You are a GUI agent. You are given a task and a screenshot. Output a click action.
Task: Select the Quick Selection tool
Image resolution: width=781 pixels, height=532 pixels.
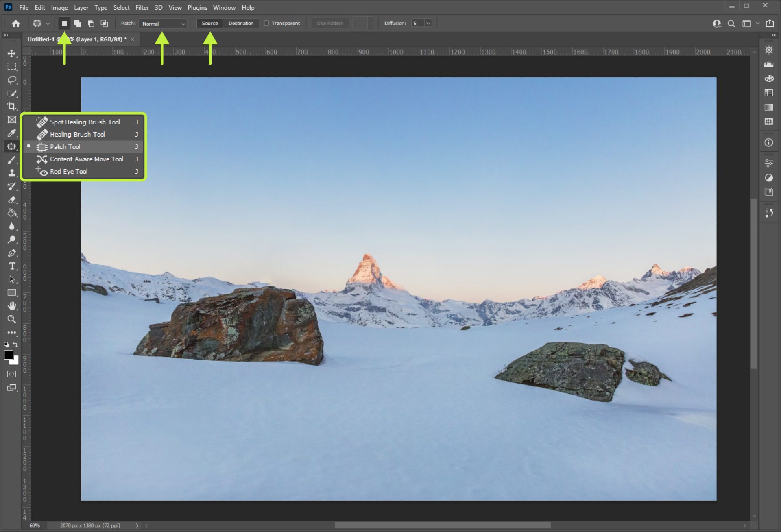[12, 93]
